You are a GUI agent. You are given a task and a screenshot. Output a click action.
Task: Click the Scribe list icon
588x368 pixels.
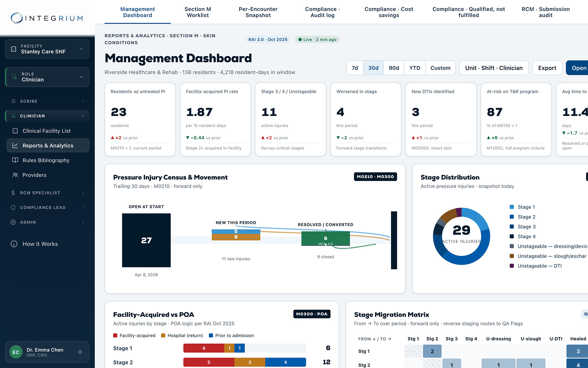13,101
